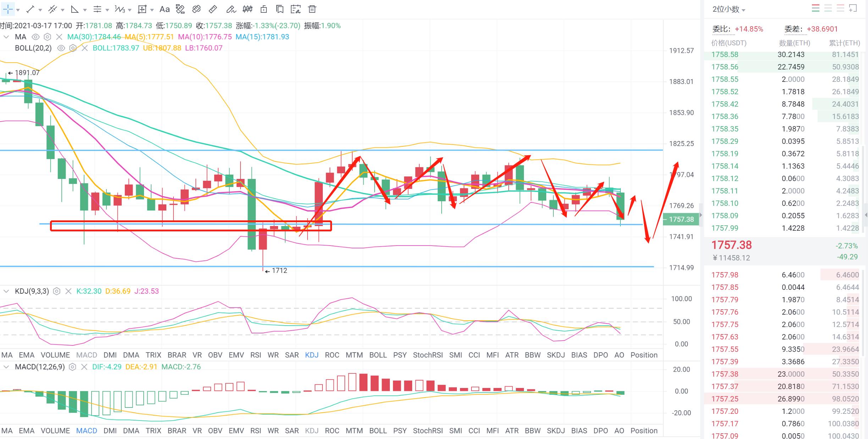The image size is (868, 439).
Task: Collapse the MA indicator legend chevron
Action: (x=6, y=37)
